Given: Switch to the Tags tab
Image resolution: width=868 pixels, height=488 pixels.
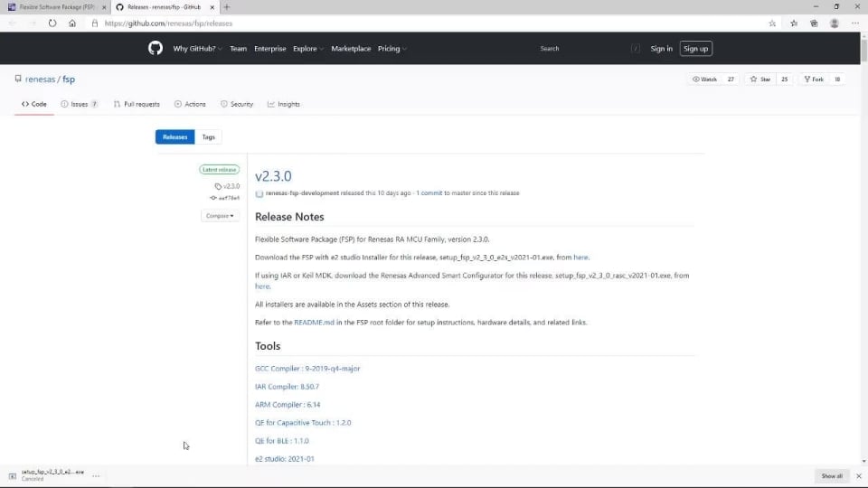Looking at the screenshot, I should pyautogui.click(x=208, y=137).
